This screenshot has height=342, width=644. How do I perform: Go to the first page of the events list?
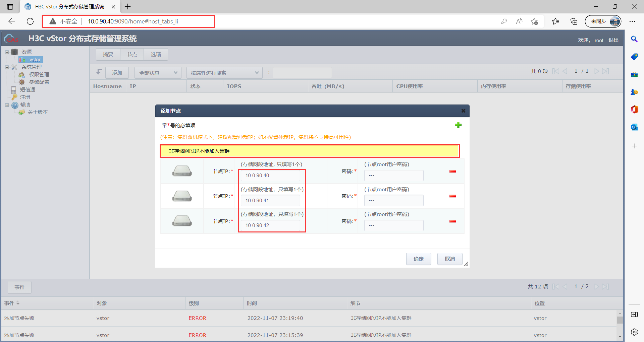click(556, 286)
